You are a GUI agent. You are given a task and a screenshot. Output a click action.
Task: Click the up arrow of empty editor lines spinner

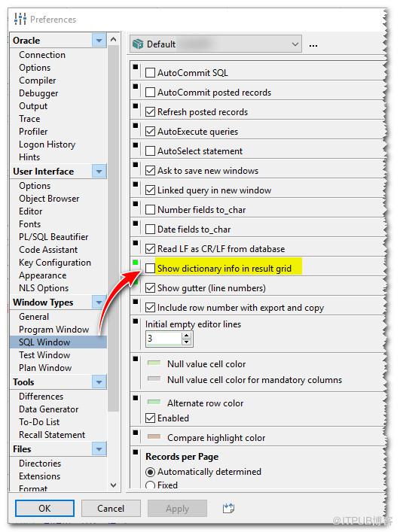point(186,335)
